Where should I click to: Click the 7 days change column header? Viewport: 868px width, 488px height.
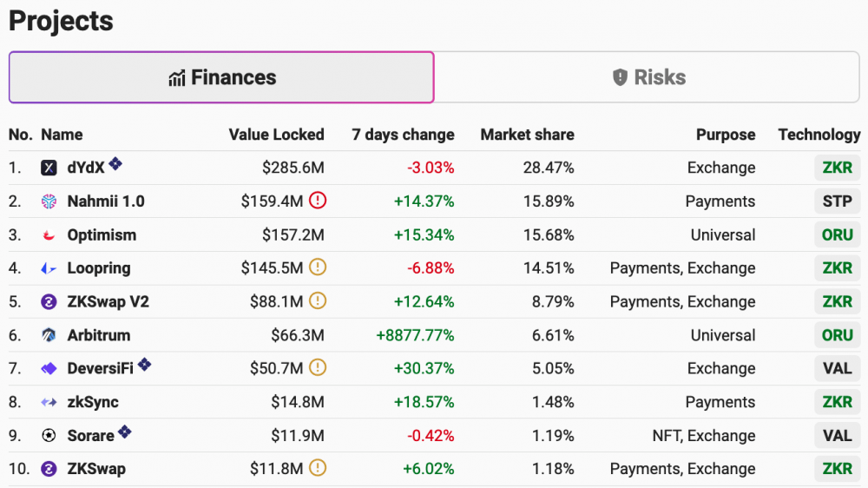pyautogui.click(x=403, y=135)
